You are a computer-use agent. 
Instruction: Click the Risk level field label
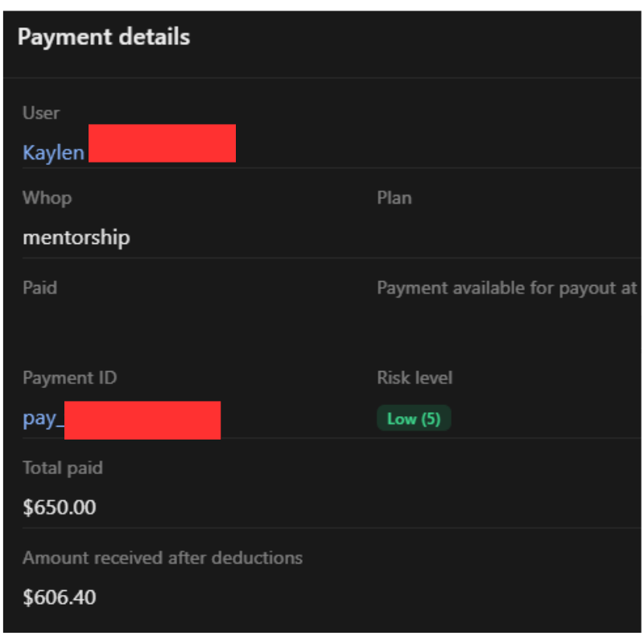tap(415, 378)
